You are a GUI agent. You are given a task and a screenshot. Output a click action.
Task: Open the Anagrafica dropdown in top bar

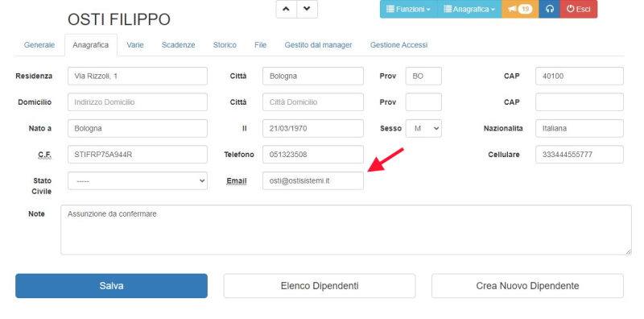pos(469,9)
